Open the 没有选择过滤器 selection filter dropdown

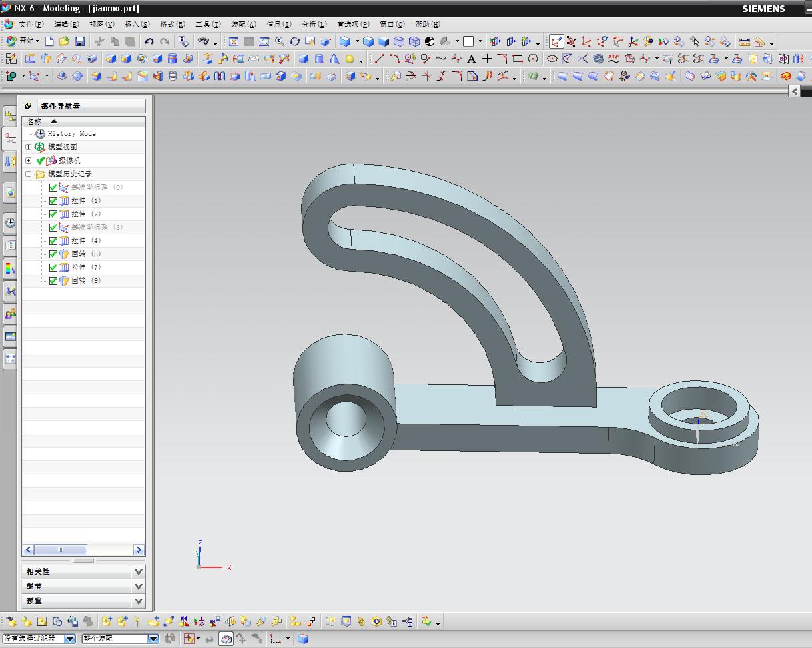click(x=70, y=639)
